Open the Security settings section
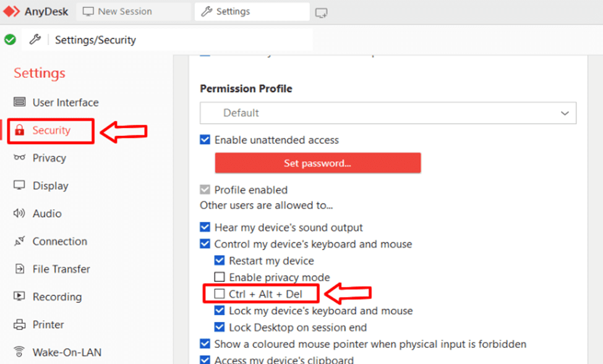The image size is (603, 364). pyautogui.click(x=51, y=130)
